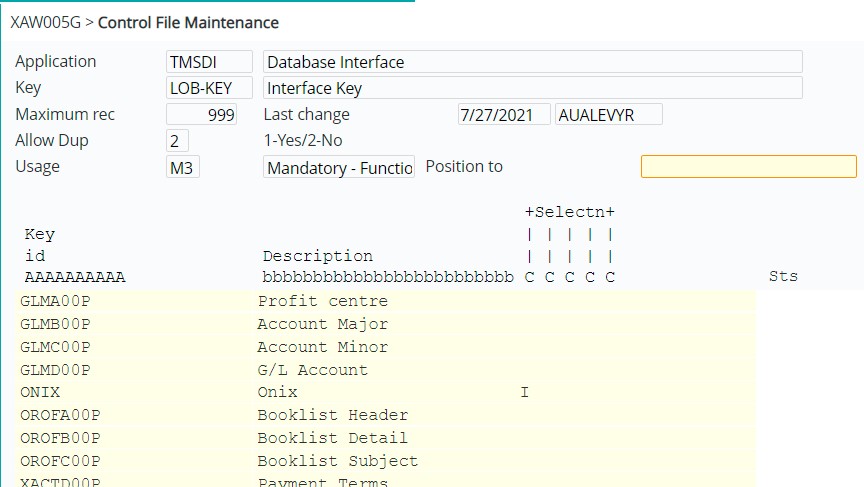This screenshot has width=864, height=487.
Task: Click the Mandatory - Functio usage description field
Action: [x=339, y=168]
